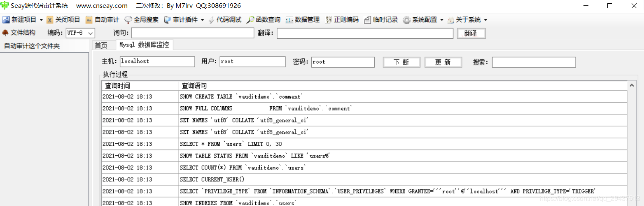Screen dimensions: 644x206
Task: Select SHOW TABLE STATUS FROM vauditdemo row
Action: pyautogui.click(x=364, y=156)
